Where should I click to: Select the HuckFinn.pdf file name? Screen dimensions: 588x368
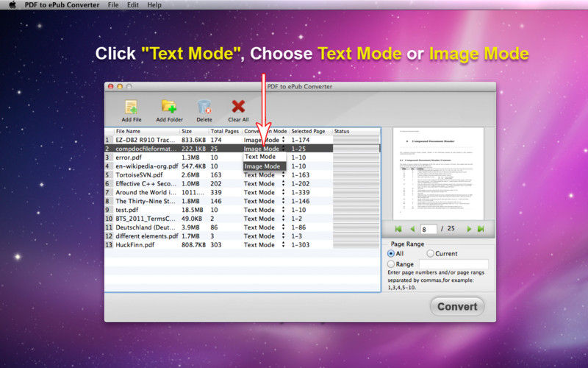(x=135, y=244)
